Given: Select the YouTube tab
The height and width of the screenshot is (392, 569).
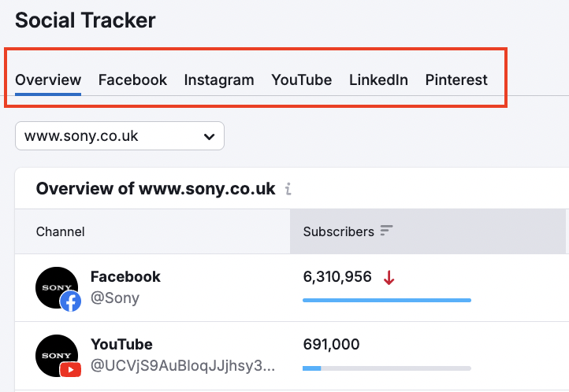Looking at the screenshot, I should (302, 80).
